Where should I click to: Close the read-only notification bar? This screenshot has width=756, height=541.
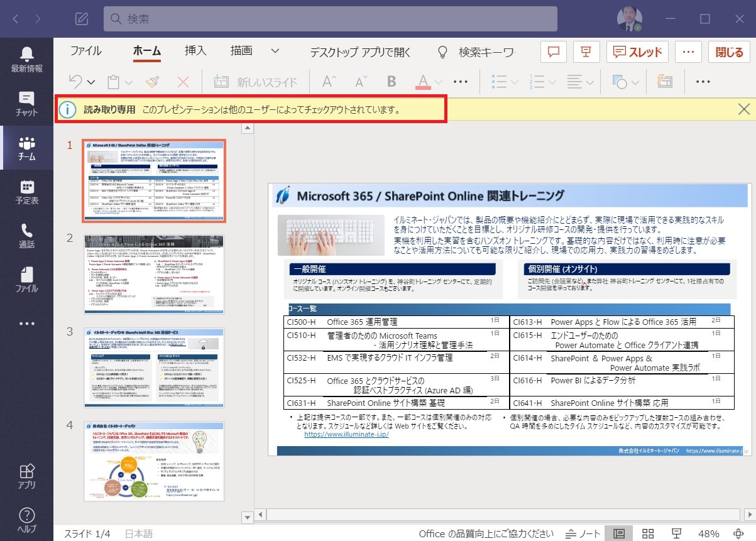coord(743,109)
